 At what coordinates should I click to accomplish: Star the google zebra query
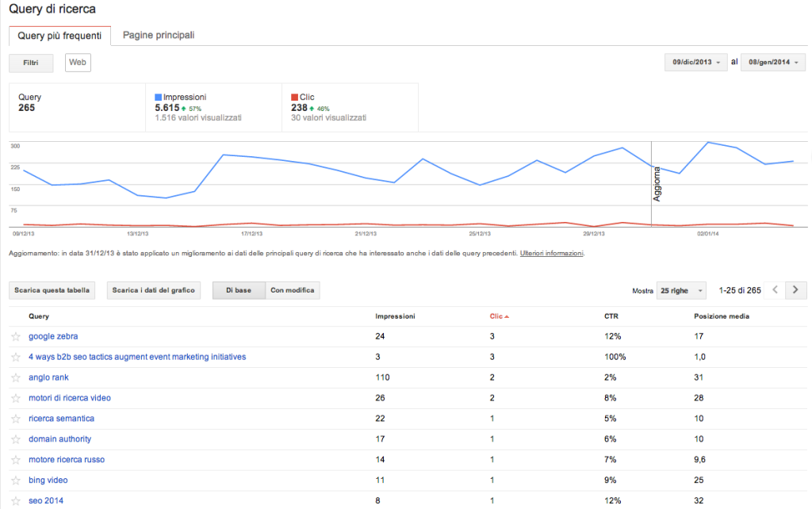click(x=16, y=337)
